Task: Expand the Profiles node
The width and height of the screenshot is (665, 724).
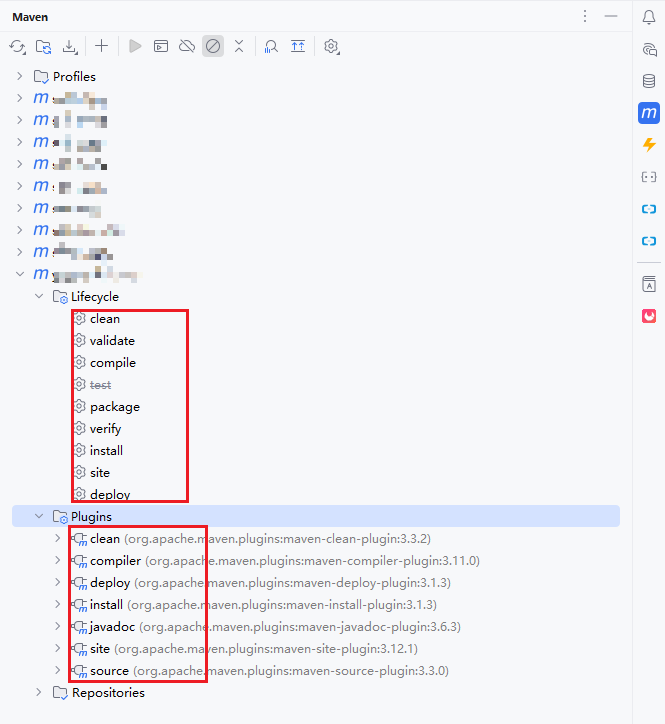Action: coord(20,76)
